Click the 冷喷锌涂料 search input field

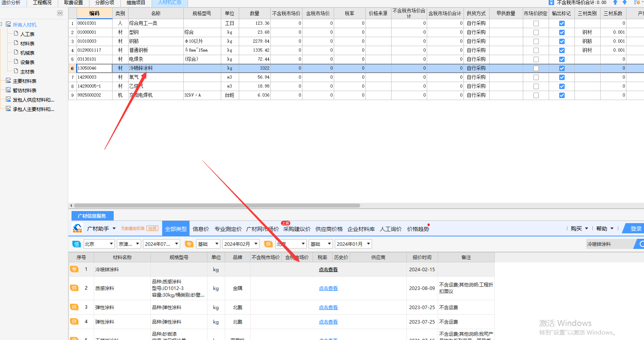tap(610, 244)
